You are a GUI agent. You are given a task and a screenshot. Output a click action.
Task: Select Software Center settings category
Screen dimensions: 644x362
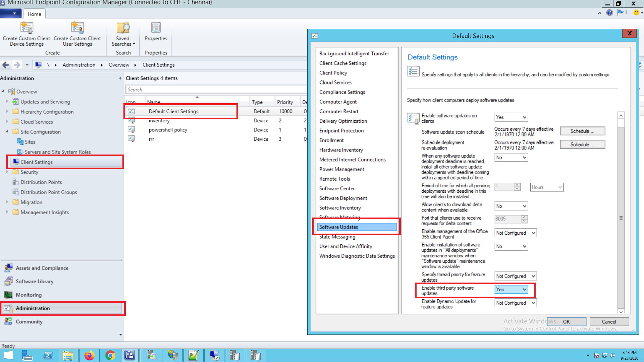pyautogui.click(x=337, y=189)
